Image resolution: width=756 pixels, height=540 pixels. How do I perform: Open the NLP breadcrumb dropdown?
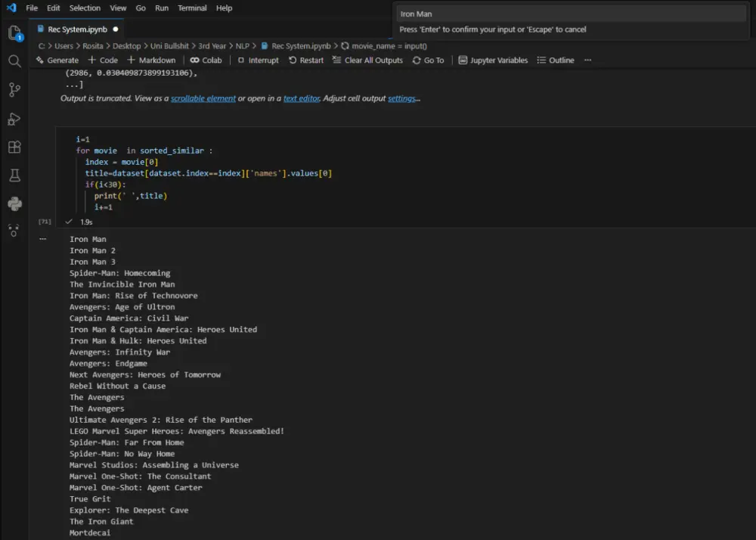coord(243,46)
